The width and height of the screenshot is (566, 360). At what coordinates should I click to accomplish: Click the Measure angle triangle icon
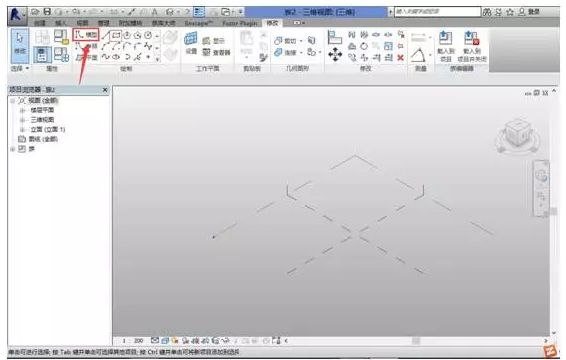coord(418,55)
